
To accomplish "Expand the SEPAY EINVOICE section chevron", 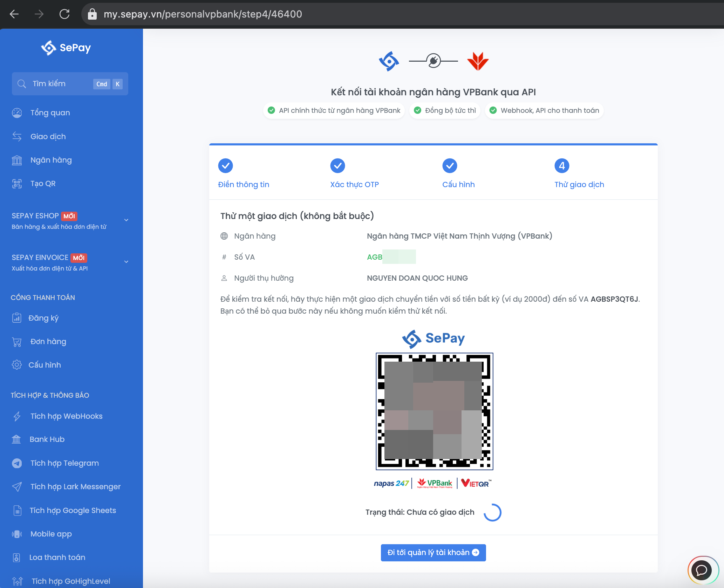I will [x=126, y=262].
